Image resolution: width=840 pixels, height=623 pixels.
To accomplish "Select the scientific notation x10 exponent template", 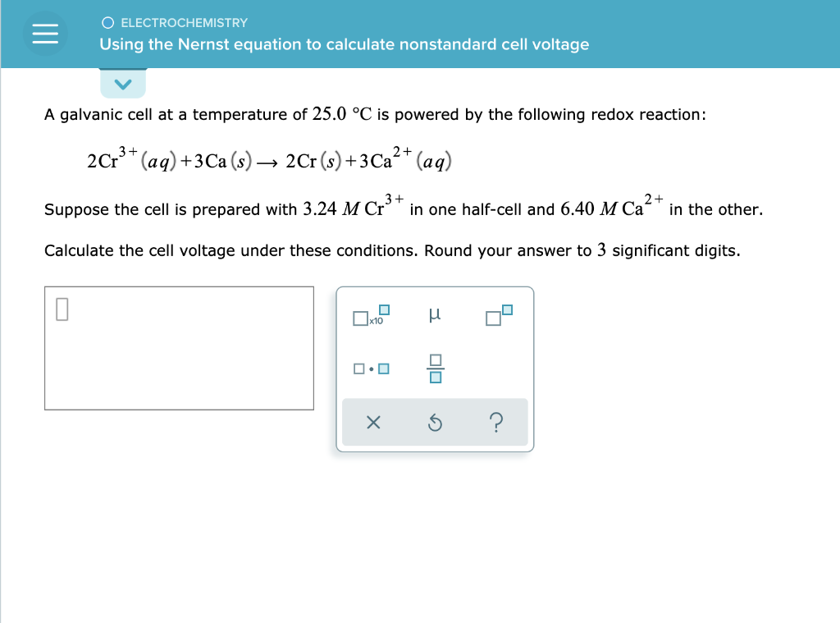I will pyautogui.click(x=368, y=317).
